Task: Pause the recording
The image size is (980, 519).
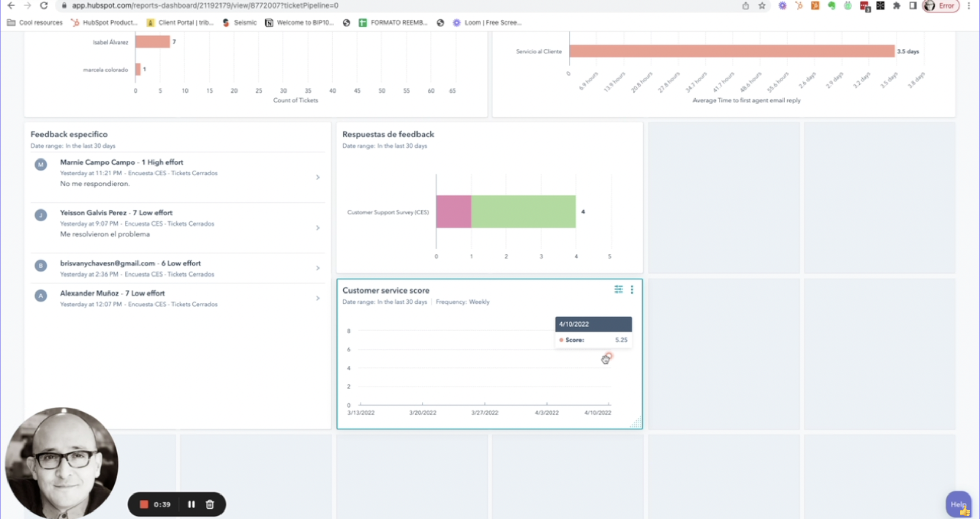Action: coord(191,505)
